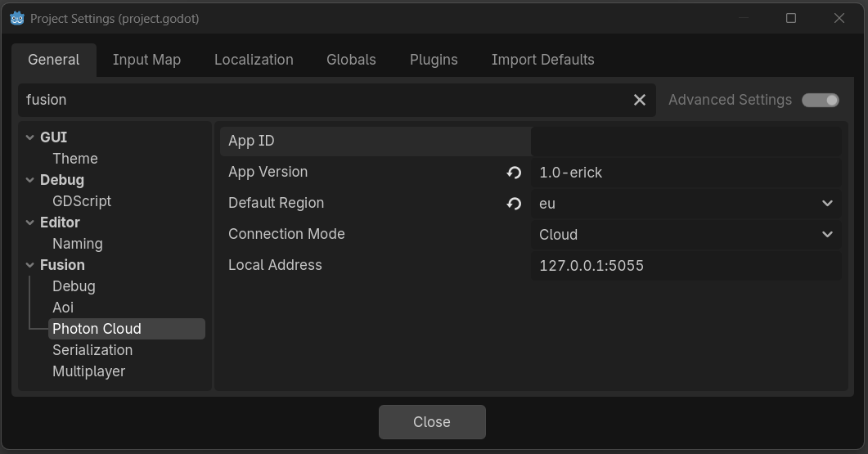The width and height of the screenshot is (868, 454).
Task: Collapse the Debug tree section
Action: (30, 180)
